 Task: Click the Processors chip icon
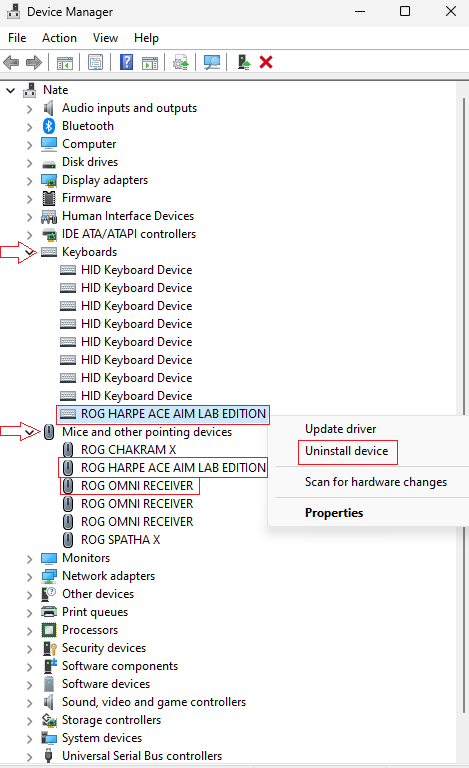pyautogui.click(x=49, y=630)
